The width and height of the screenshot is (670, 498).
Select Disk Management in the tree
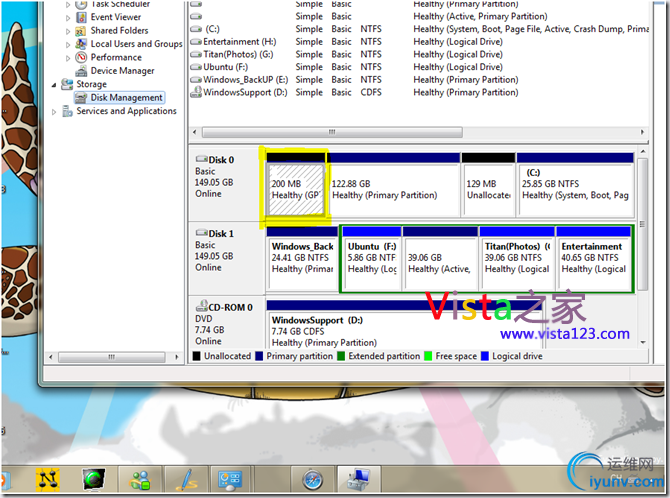tap(126, 97)
